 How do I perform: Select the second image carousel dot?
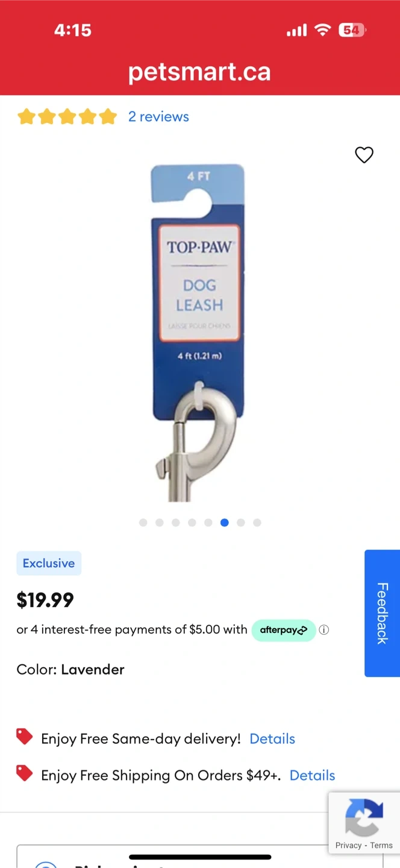(159, 523)
